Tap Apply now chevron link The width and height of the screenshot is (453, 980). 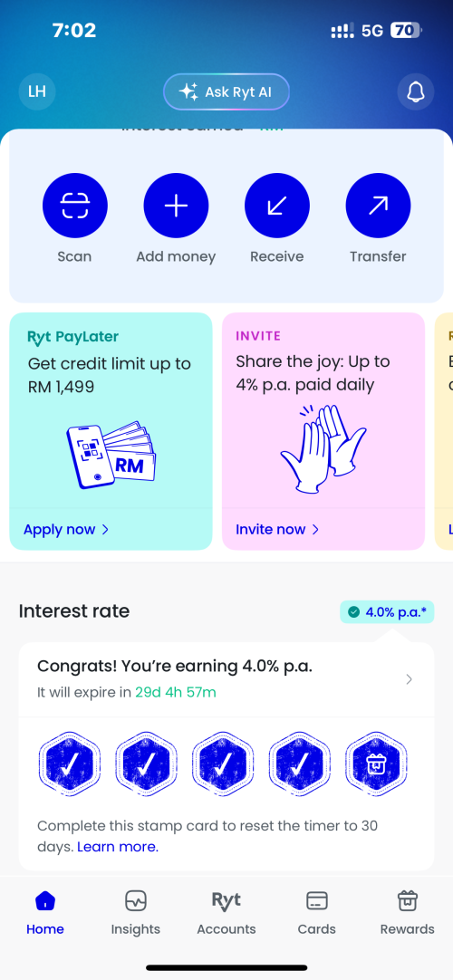[66, 529]
